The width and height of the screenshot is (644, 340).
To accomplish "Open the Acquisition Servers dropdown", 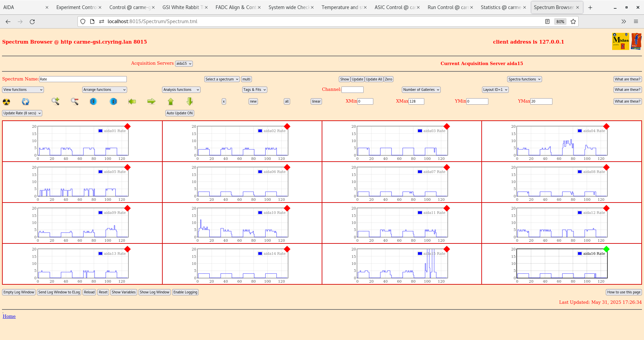I will (183, 63).
